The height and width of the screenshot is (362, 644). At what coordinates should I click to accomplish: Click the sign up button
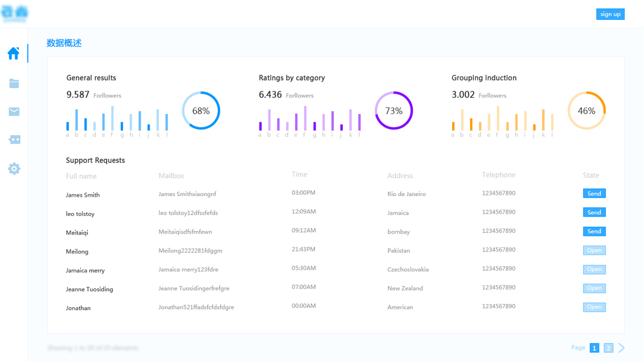point(610,14)
